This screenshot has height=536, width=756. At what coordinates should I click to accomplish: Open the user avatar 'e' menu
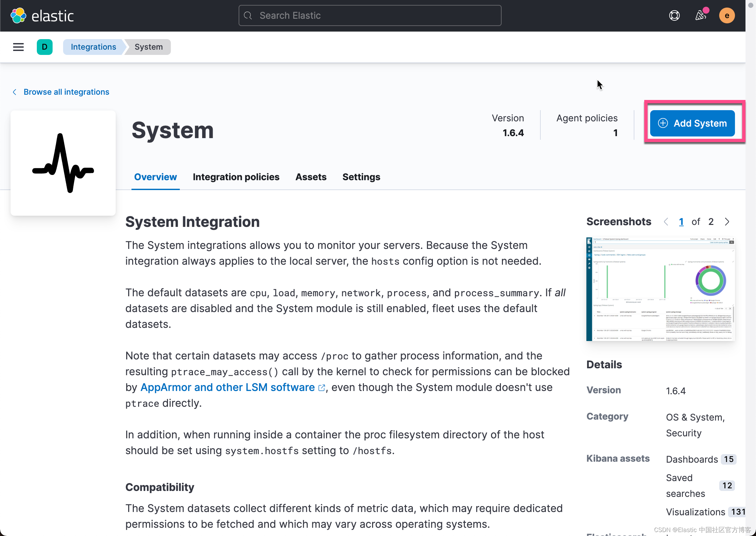(x=727, y=15)
